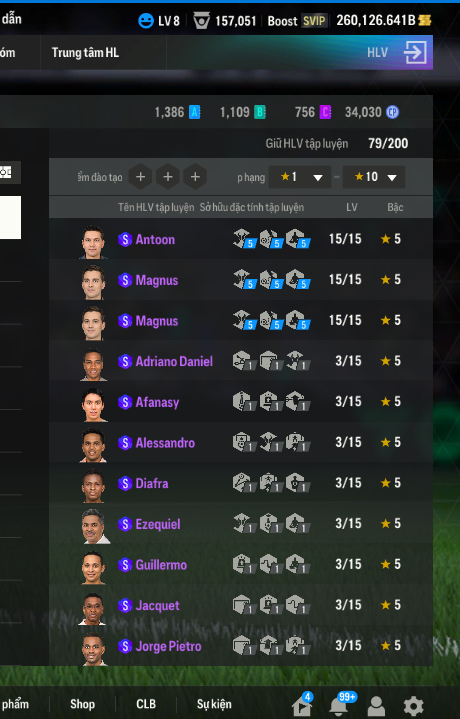Sort by the LV column header
The image size is (460, 719).
pyautogui.click(x=352, y=207)
